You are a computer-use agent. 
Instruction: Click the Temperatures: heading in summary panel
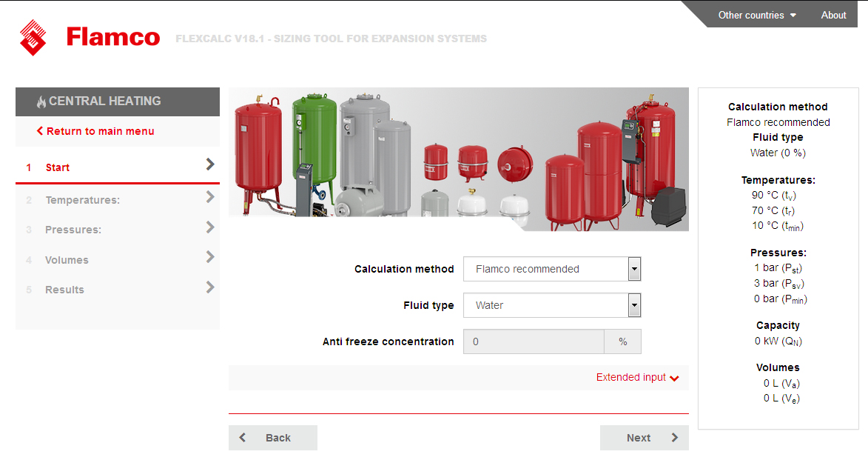(x=778, y=180)
